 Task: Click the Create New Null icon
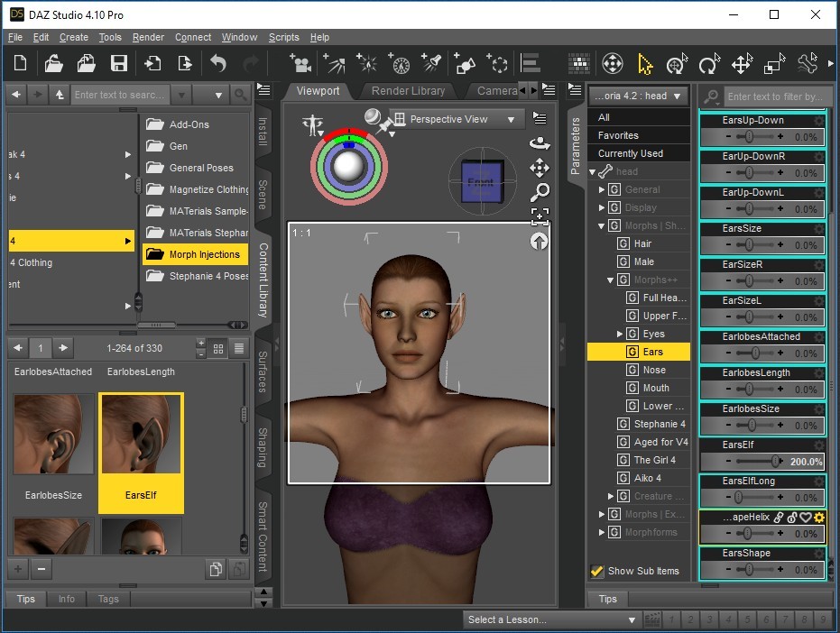tap(497, 63)
